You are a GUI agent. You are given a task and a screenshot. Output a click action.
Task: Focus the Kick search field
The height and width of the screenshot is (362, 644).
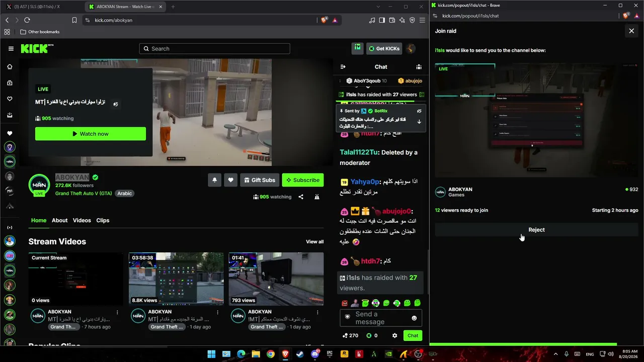point(215,49)
